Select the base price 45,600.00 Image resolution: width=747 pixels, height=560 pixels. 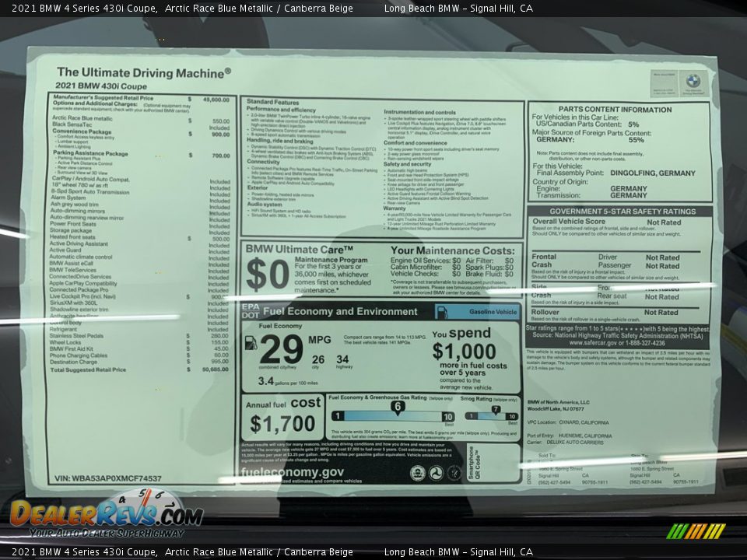coord(216,100)
